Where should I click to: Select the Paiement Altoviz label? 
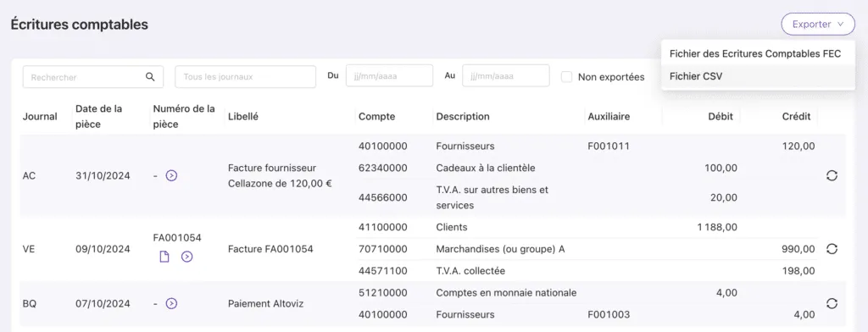pyautogui.click(x=265, y=303)
